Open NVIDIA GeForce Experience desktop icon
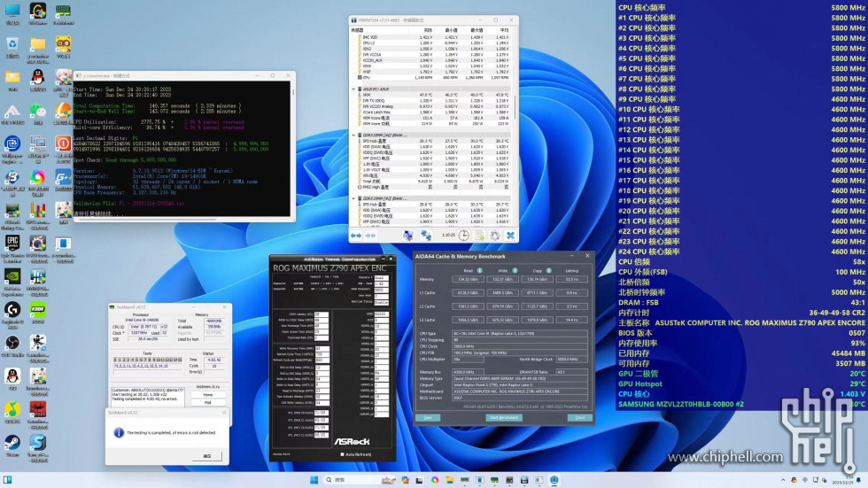The height and width of the screenshot is (488, 868). (12, 276)
